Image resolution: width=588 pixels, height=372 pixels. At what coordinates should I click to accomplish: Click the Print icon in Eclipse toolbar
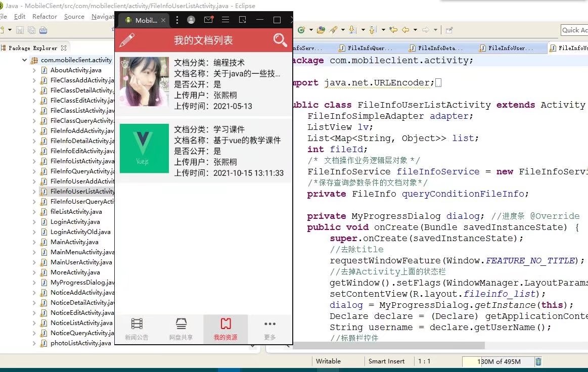[x=43, y=30]
